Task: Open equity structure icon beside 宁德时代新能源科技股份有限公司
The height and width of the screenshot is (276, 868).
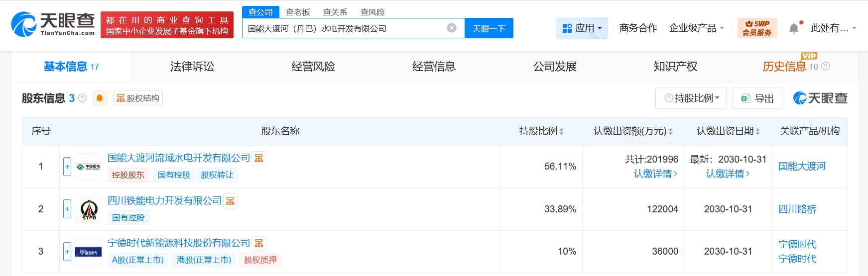Action: (x=259, y=243)
